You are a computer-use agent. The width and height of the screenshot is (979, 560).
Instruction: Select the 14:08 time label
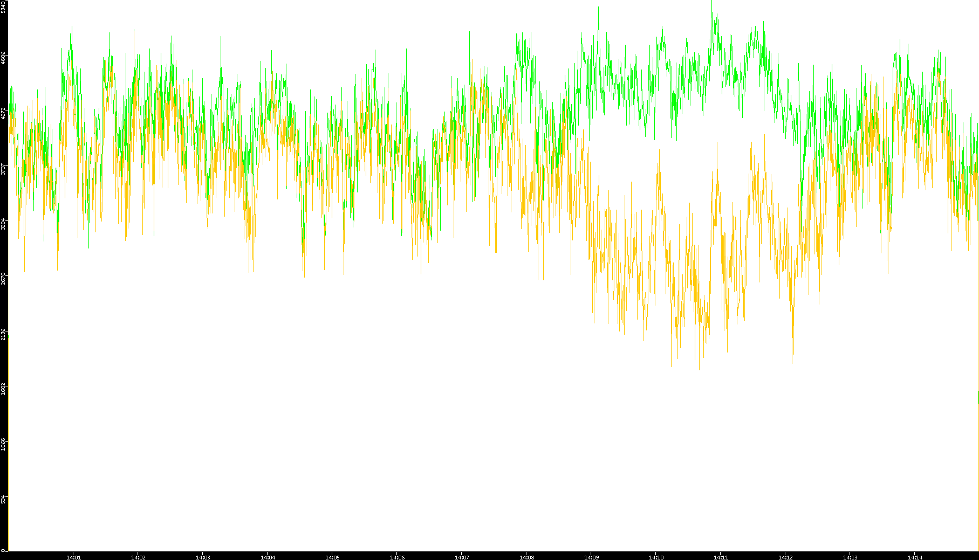[x=526, y=557]
